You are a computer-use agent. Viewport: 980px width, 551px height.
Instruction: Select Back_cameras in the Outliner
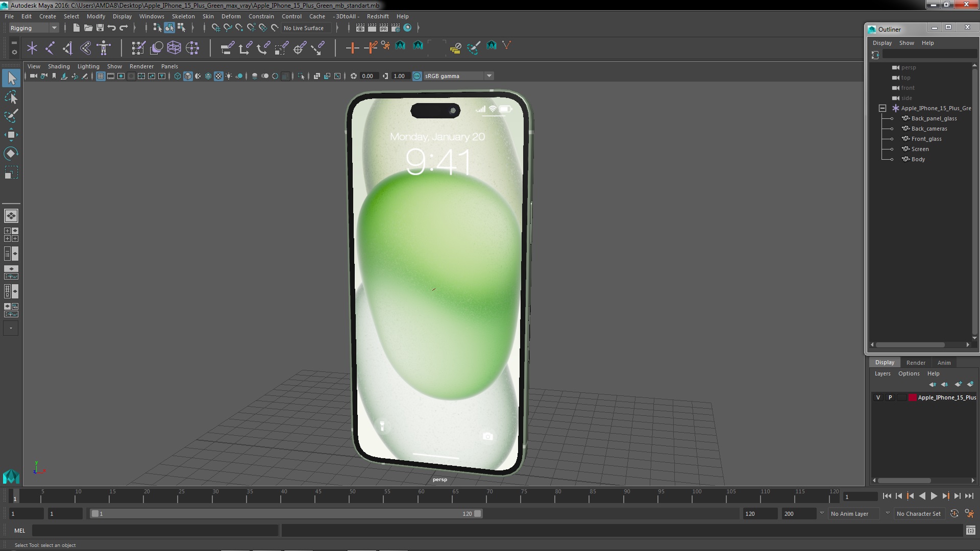tap(929, 129)
